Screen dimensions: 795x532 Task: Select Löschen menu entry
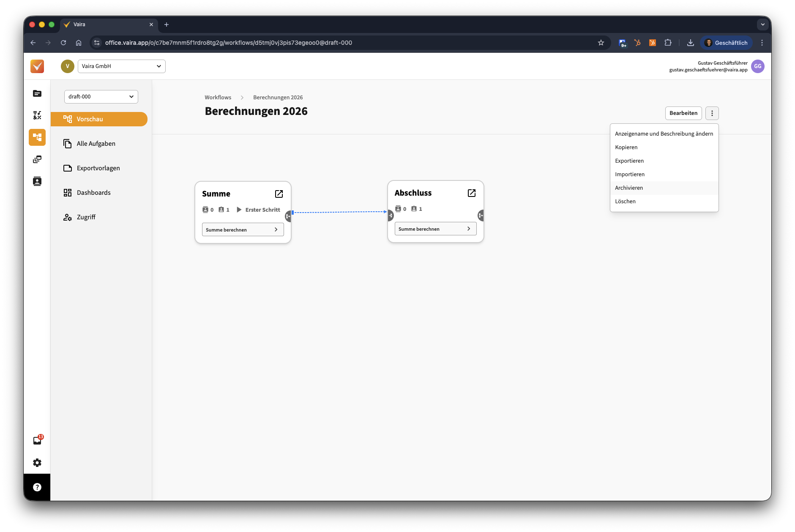(x=625, y=202)
